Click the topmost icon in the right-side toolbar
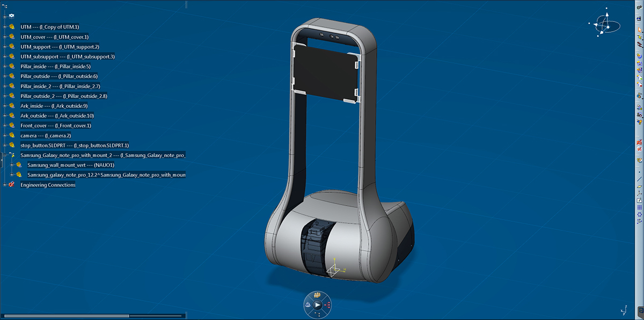Image resolution: width=644 pixels, height=320 pixels. pyautogui.click(x=639, y=8)
